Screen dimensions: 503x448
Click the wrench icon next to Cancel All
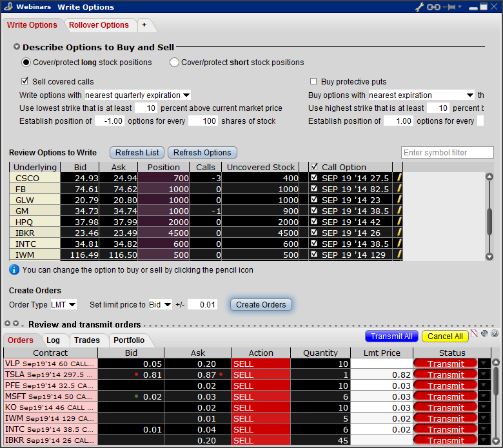pos(484,333)
